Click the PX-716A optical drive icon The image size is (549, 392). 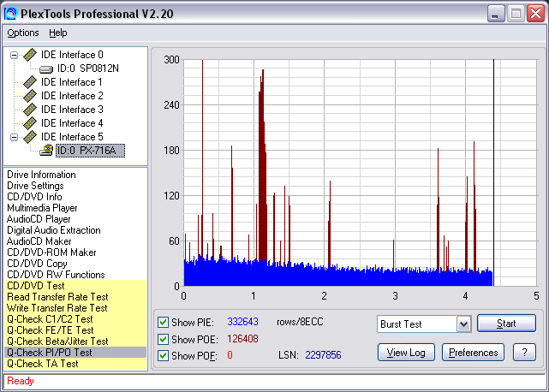coord(46,151)
